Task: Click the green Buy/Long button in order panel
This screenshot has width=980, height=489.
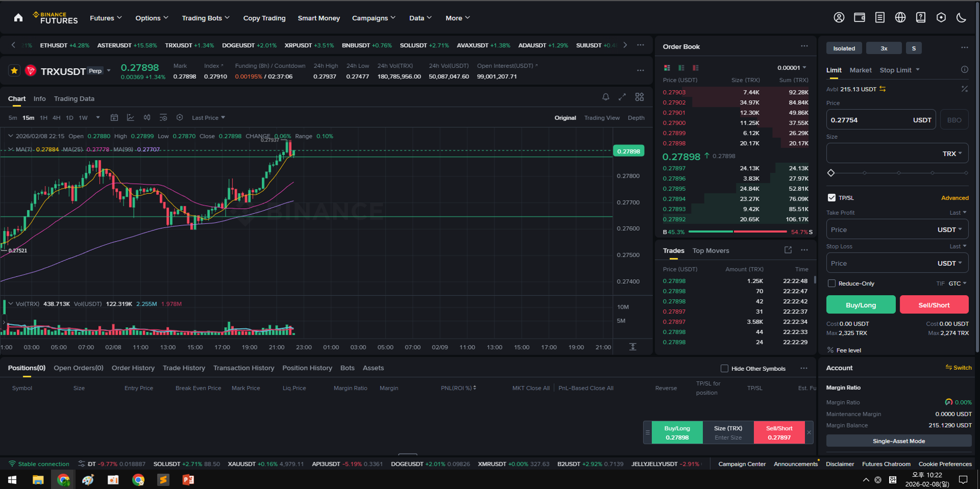Action: 861,305
